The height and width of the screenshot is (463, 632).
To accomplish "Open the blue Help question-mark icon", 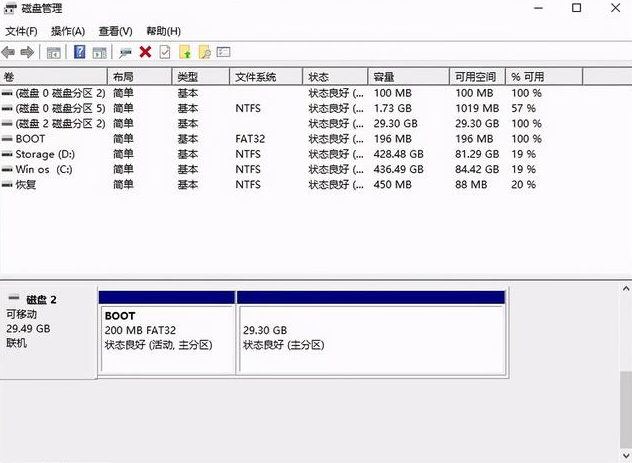I will [80, 52].
